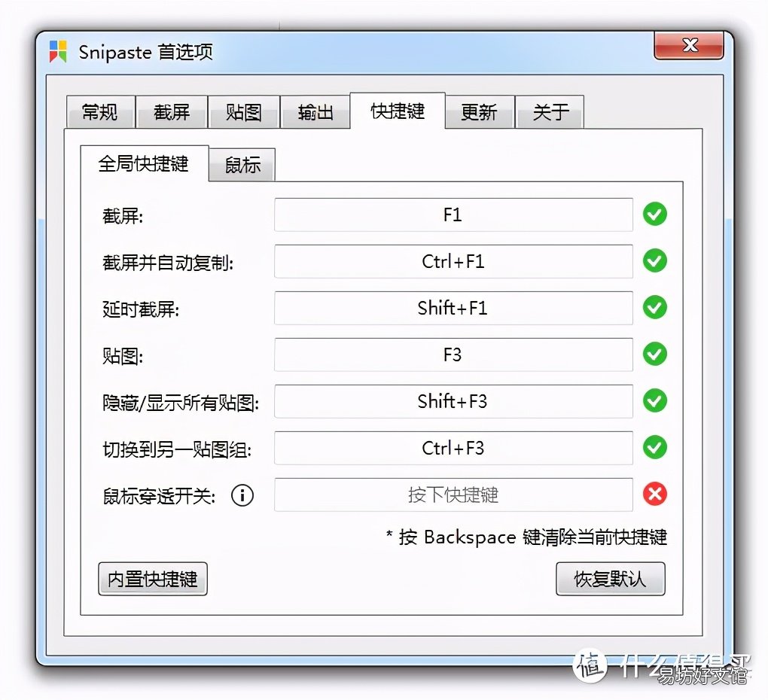Click the info icon beside 鼠标穿透开关
Screen dimensions: 768x700
(242, 495)
